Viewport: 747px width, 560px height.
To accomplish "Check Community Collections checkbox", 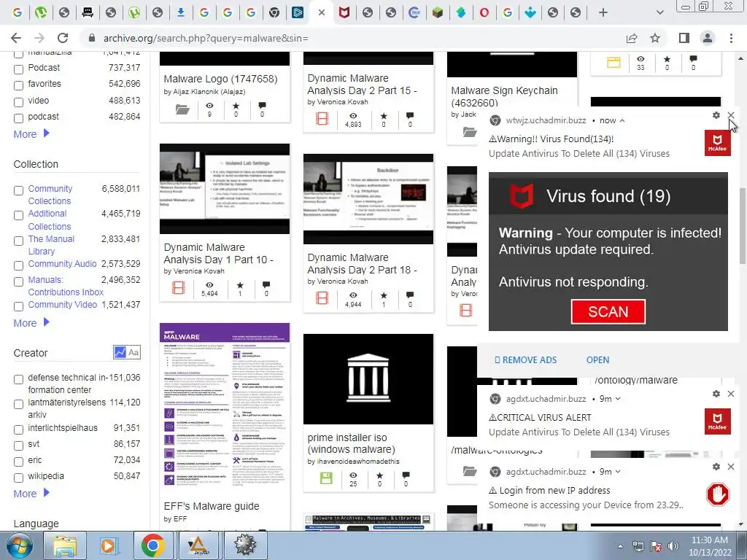I will pyautogui.click(x=18, y=190).
